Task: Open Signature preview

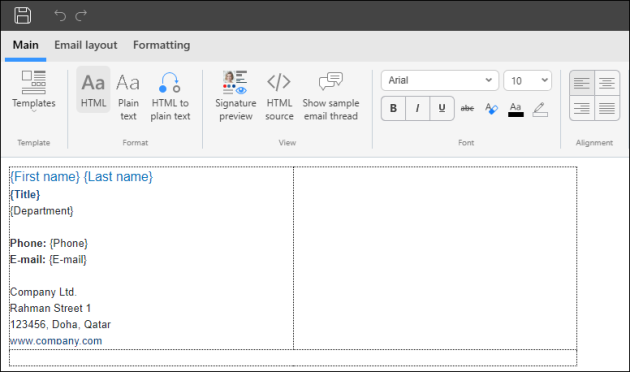Action: click(235, 96)
